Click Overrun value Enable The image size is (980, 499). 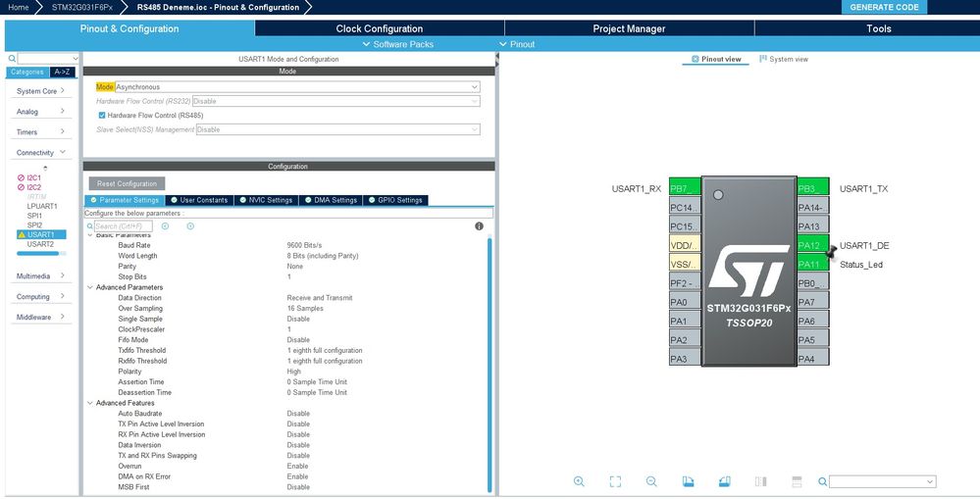pos(297,466)
